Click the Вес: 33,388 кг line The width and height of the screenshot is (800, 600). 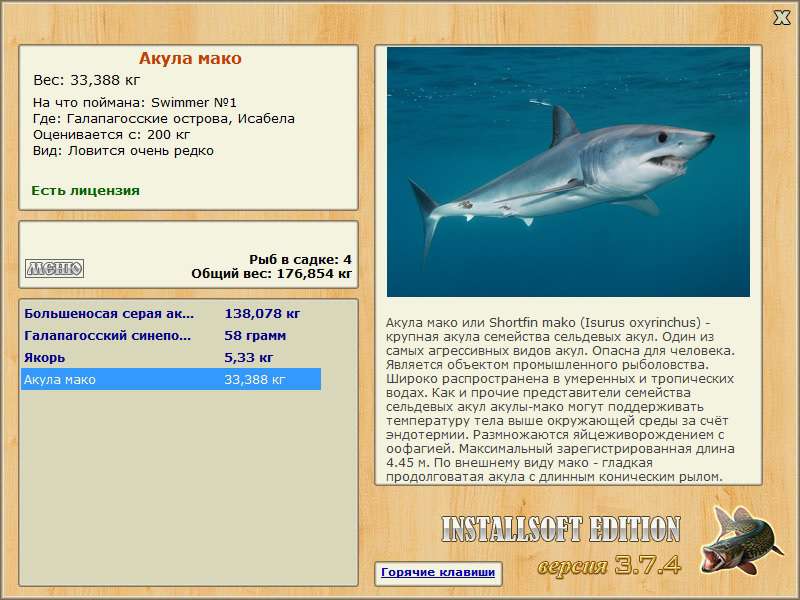pyautogui.click(x=86, y=80)
